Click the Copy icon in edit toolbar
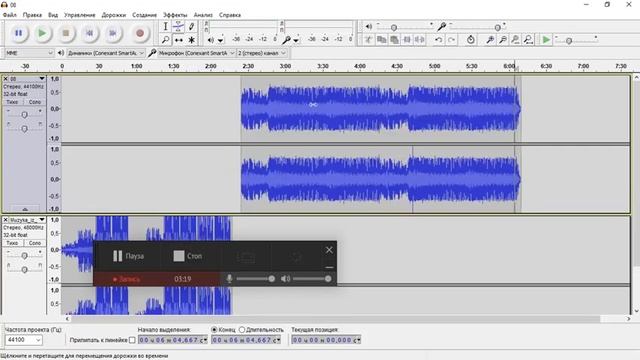640x360 pixels. (x=382, y=40)
